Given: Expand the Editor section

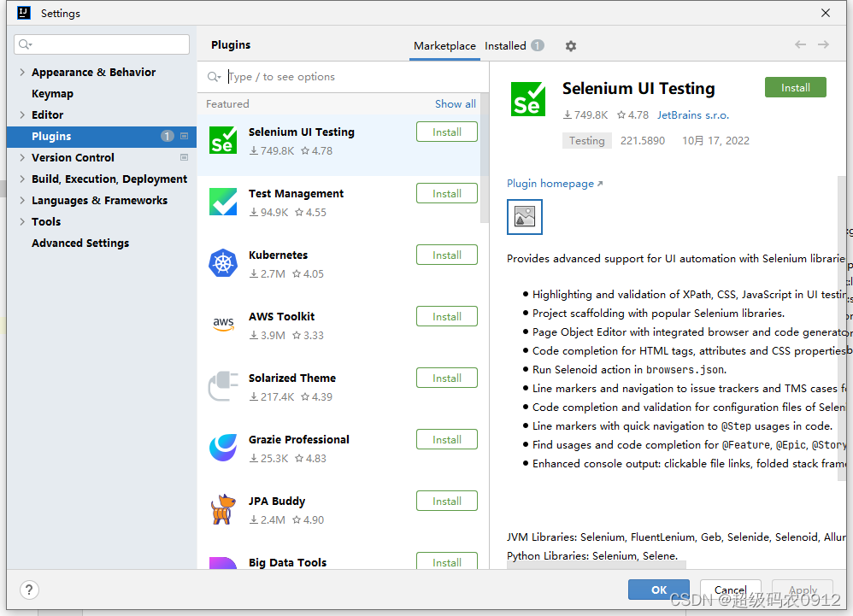Looking at the screenshot, I should pyautogui.click(x=22, y=114).
